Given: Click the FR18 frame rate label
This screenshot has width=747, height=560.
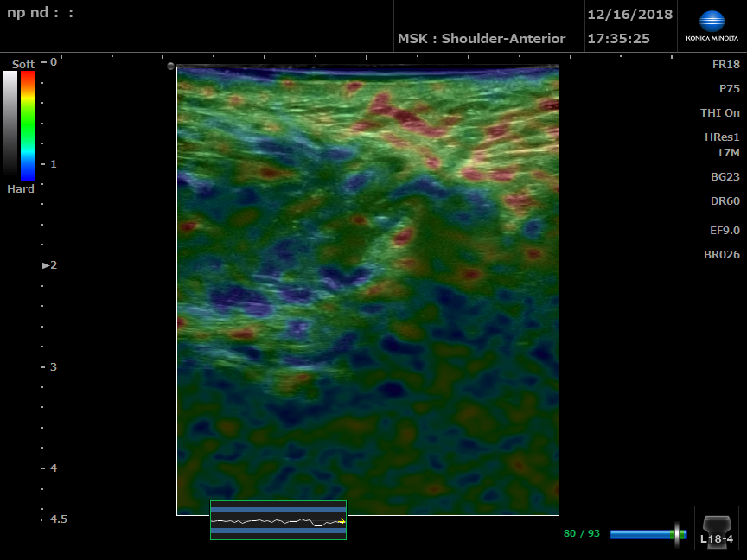Looking at the screenshot, I should point(725,65).
